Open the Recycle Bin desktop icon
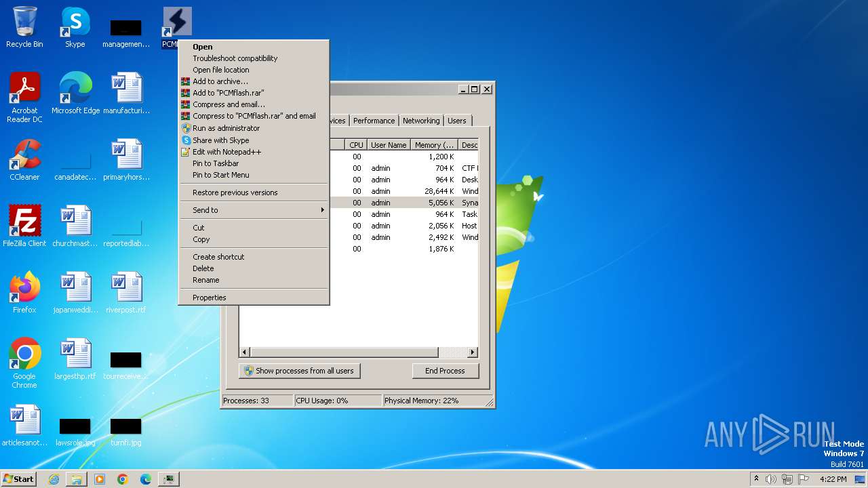This screenshot has height=488, width=868. click(24, 27)
